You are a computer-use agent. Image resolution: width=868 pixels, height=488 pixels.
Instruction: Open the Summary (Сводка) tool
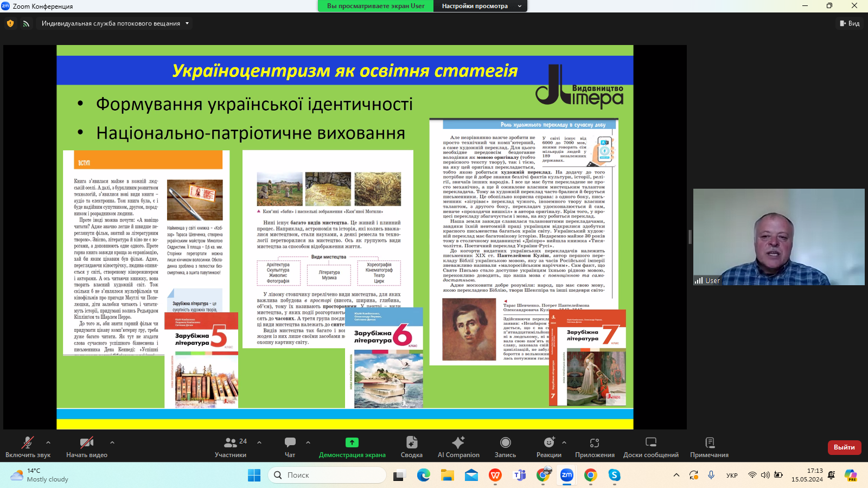[411, 447]
